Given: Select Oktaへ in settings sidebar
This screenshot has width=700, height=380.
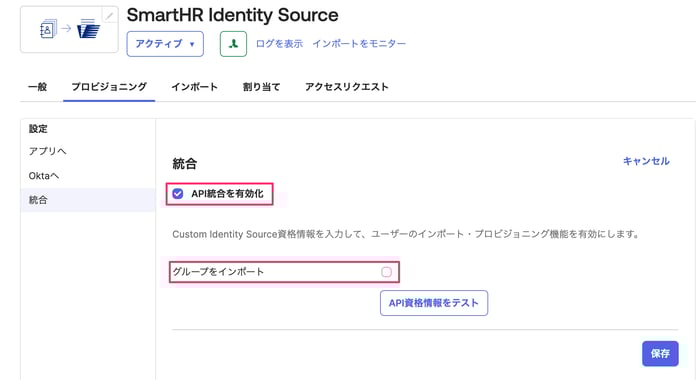Looking at the screenshot, I should [44, 176].
